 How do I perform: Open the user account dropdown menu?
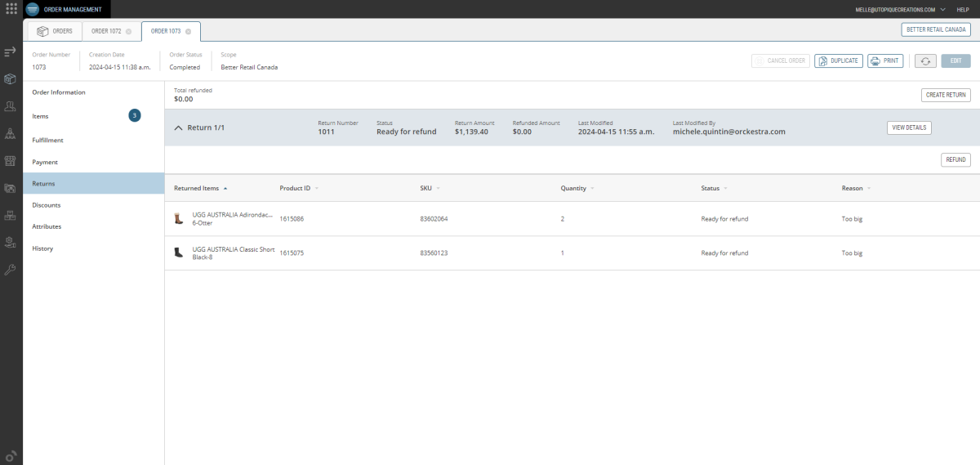[942, 9]
